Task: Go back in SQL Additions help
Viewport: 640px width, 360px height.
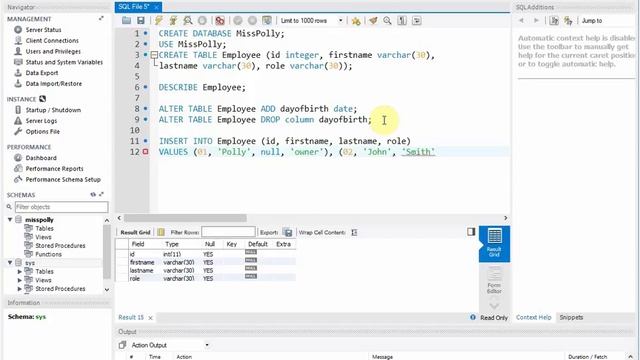Action: pyautogui.click(x=521, y=21)
